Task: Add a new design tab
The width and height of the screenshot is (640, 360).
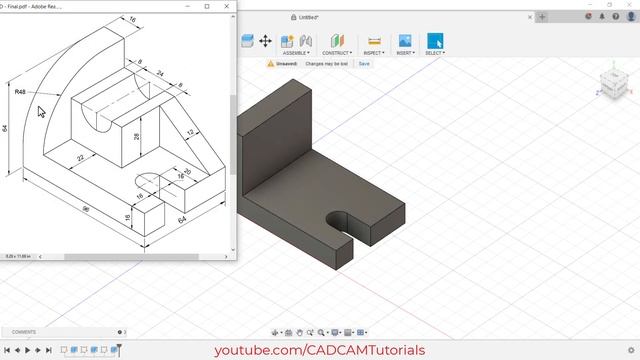Action: pyautogui.click(x=542, y=17)
